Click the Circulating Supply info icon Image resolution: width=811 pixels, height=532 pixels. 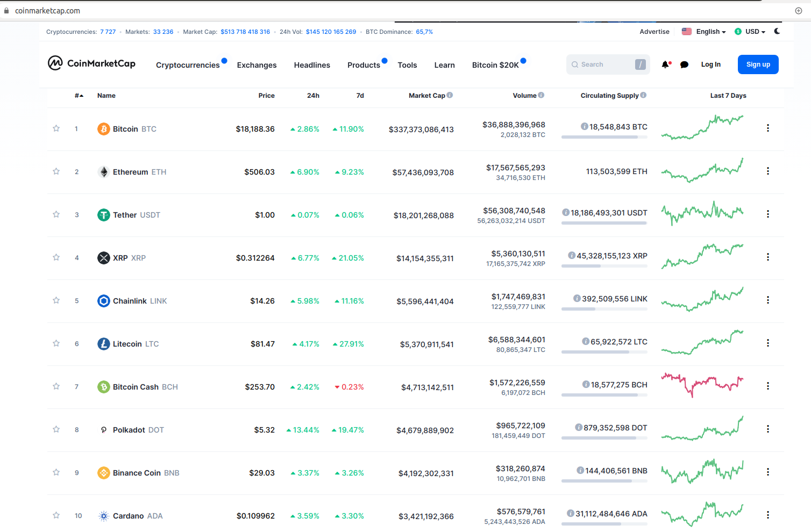[643, 95]
